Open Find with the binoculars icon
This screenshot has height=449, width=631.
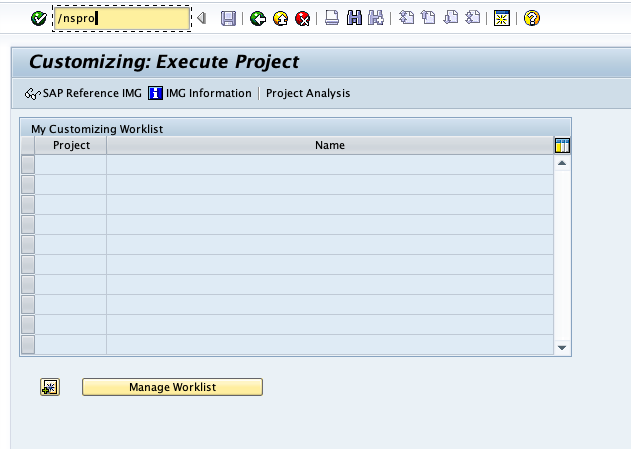point(354,18)
